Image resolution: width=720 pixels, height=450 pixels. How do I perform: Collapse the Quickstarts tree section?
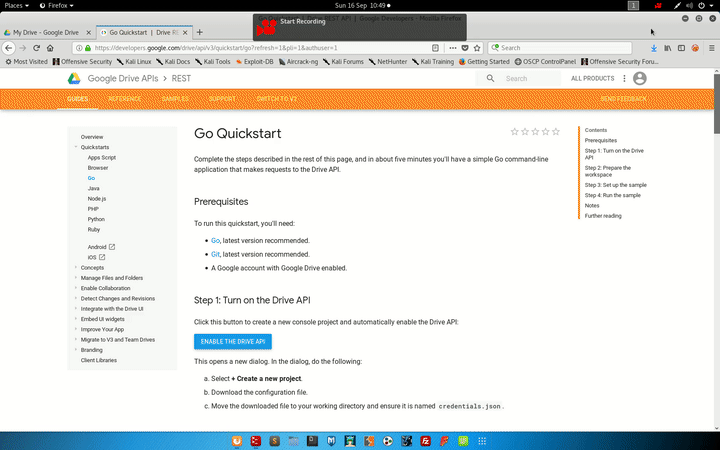pos(75,147)
